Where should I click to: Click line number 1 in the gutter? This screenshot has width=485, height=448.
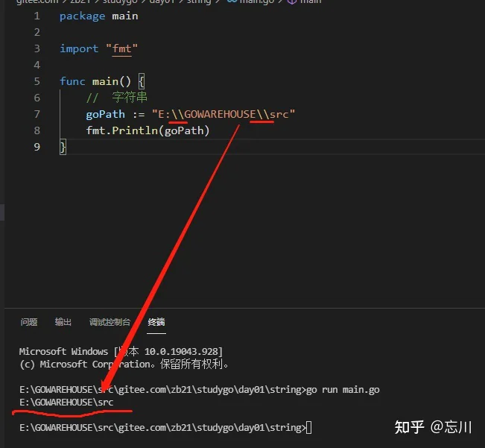pos(37,16)
